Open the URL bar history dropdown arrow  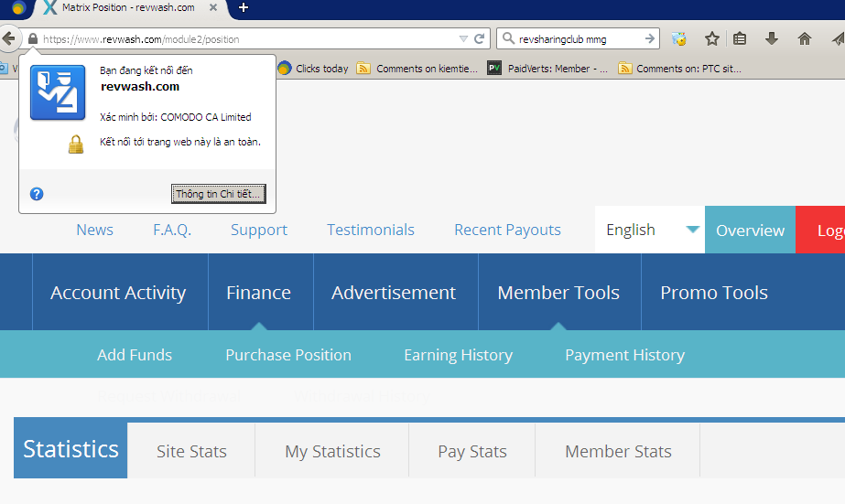[463, 38]
